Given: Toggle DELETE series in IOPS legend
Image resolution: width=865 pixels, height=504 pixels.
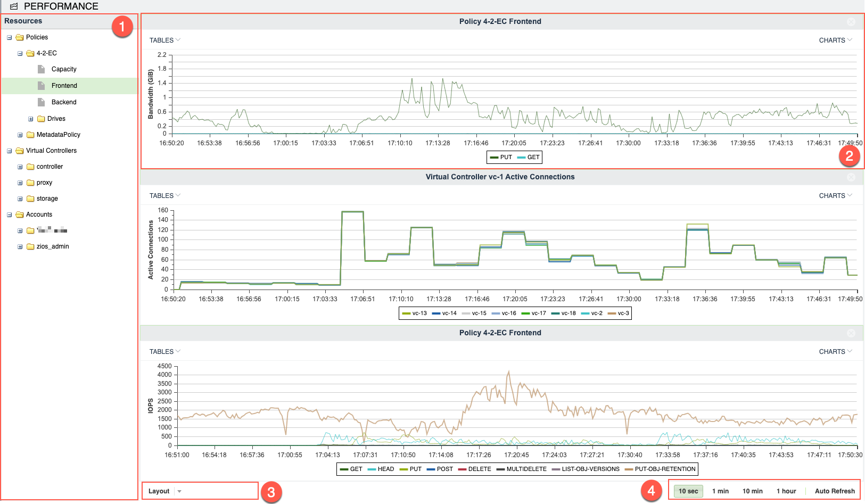Looking at the screenshot, I should click(474, 469).
